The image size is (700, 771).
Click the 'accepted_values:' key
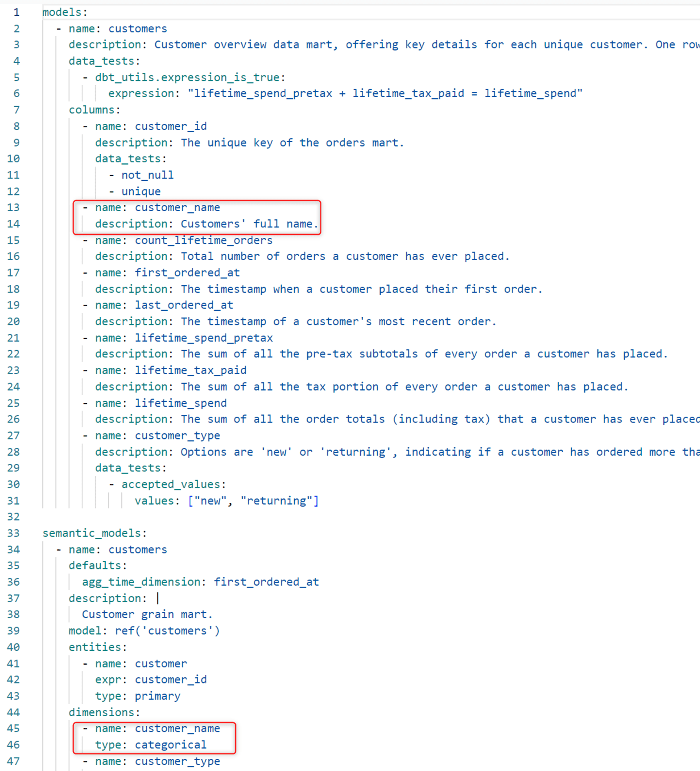click(174, 485)
